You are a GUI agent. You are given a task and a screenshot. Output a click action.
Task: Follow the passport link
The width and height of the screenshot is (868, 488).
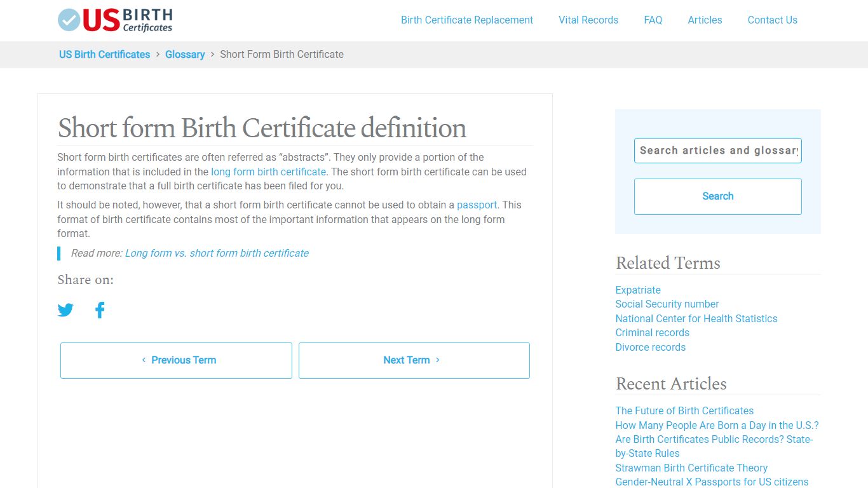[477, 205]
